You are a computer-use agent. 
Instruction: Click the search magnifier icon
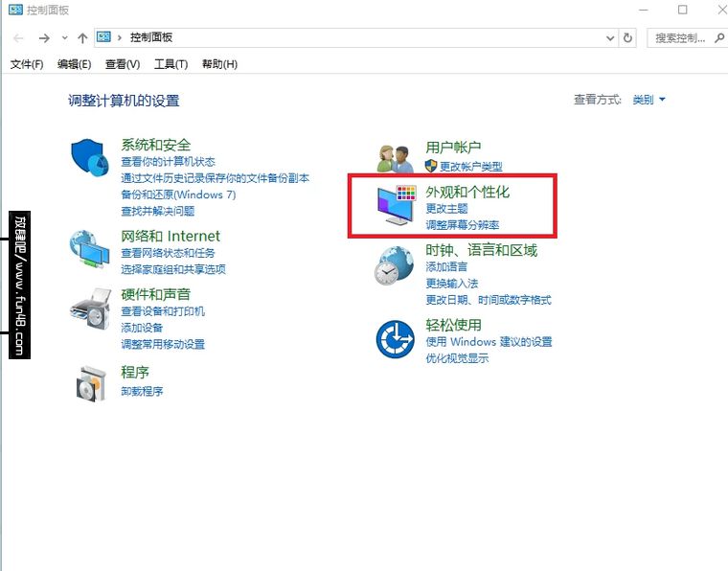pos(719,37)
